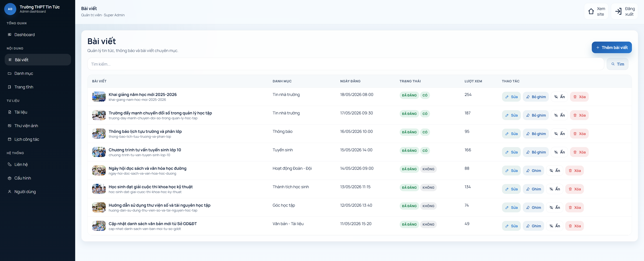Pin the khoa học kỹ thuật article
Viewport: 644px width, 261px height.
point(534,189)
